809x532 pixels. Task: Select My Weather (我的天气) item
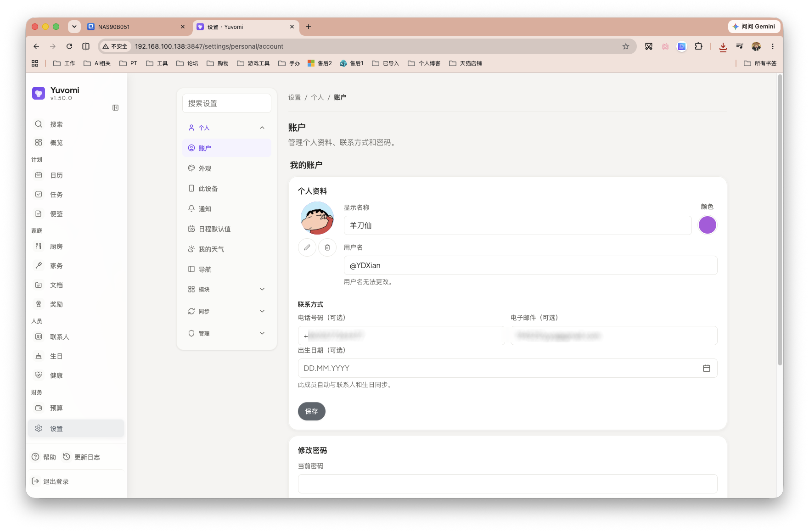[x=227, y=249]
